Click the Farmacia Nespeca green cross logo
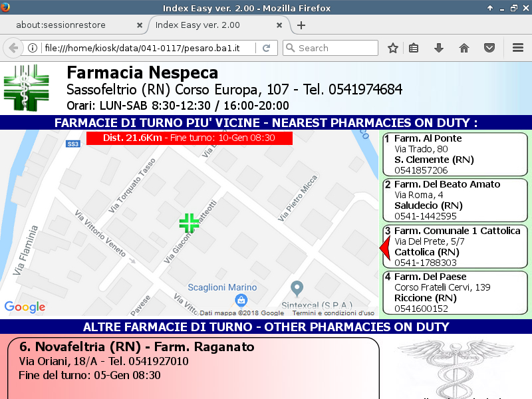The image size is (532, 399). tap(26, 87)
